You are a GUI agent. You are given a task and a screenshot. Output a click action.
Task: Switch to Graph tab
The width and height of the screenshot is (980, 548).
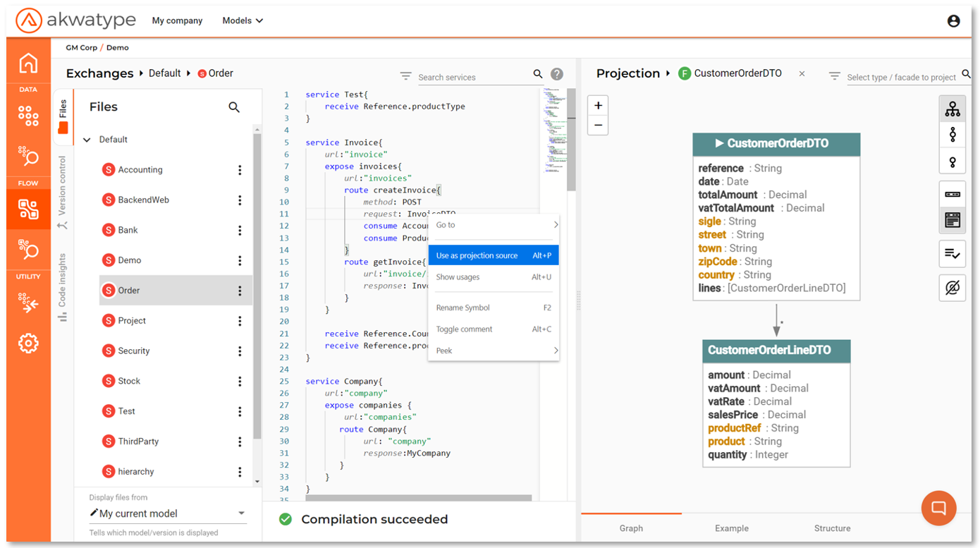[631, 528]
